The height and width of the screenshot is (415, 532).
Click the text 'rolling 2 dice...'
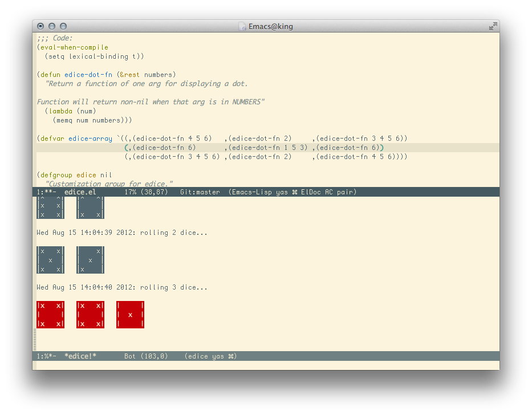[x=174, y=233]
